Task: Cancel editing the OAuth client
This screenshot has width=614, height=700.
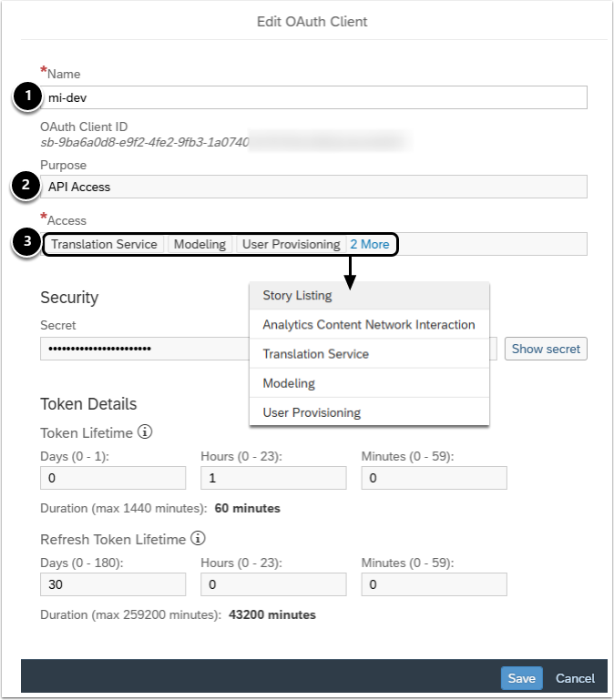Action: [575, 678]
